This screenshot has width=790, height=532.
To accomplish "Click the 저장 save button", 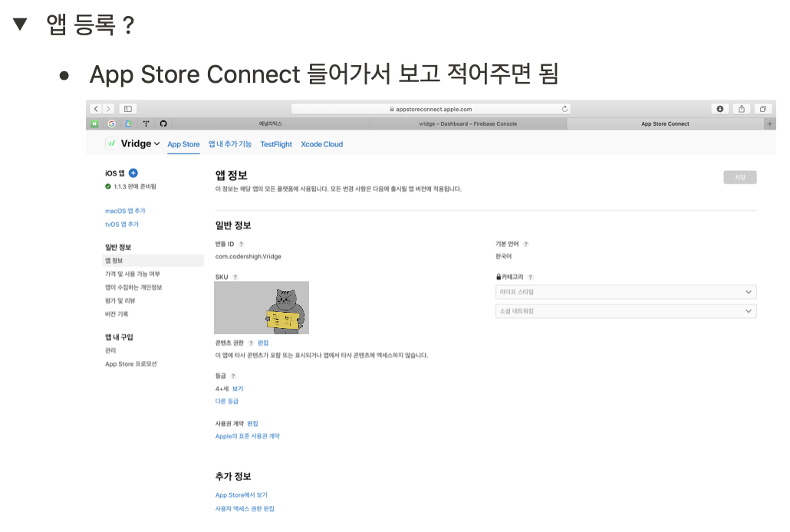I will coord(739,177).
